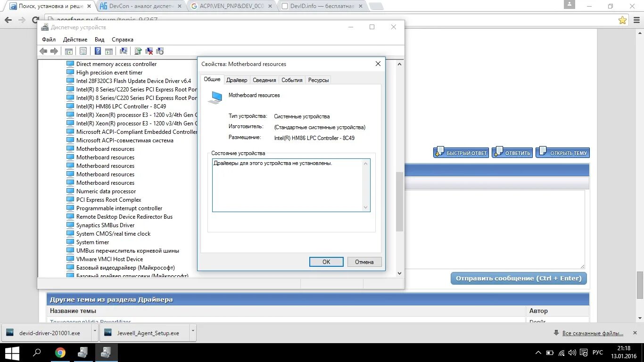The width and height of the screenshot is (644, 362).
Task: Open the Файл menu
Action: [49, 40]
